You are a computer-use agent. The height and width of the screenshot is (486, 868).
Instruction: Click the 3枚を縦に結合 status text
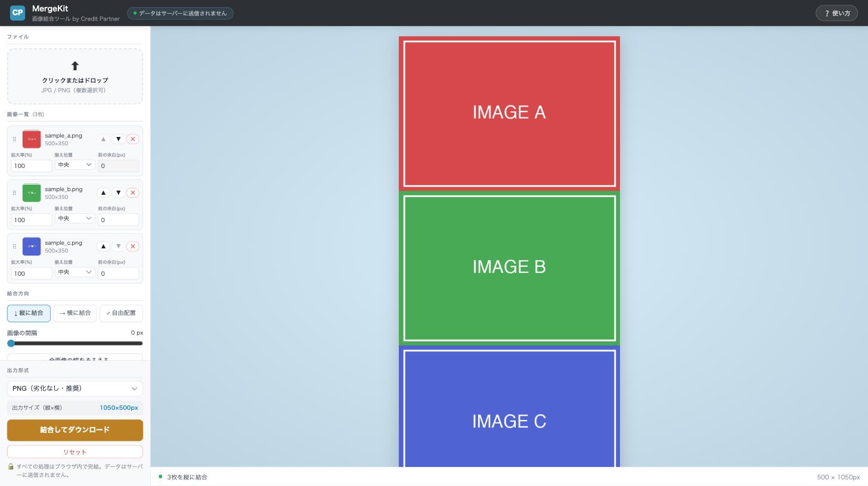[x=187, y=477]
